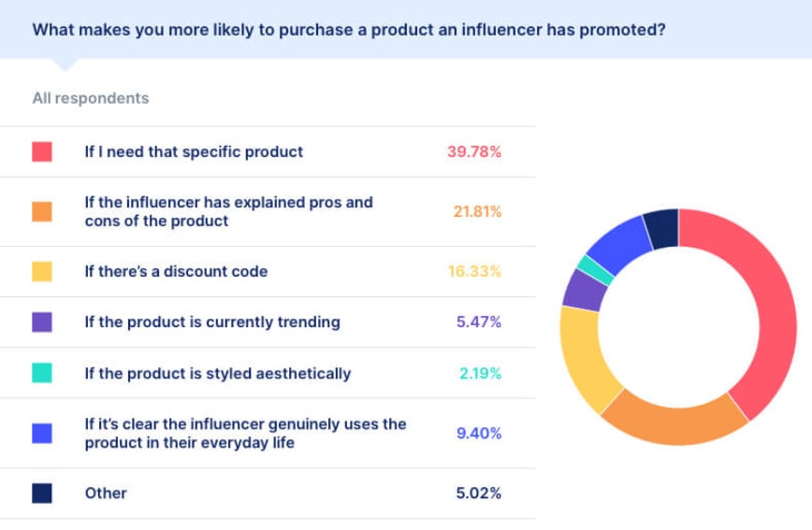Click the 9.40% percentage value
The width and height of the screenshot is (812, 530).
pyautogui.click(x=478, y=433)
